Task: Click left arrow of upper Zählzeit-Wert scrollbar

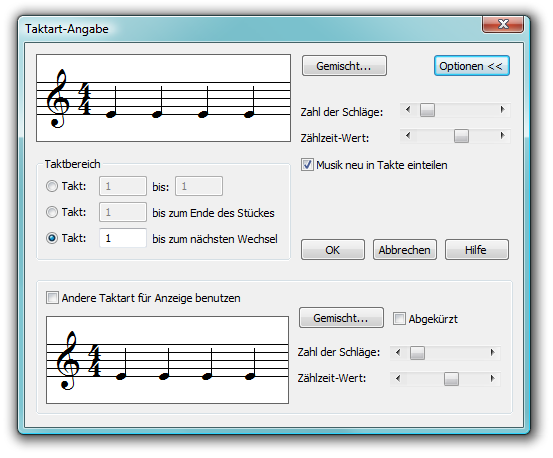Action: [408, 135]
